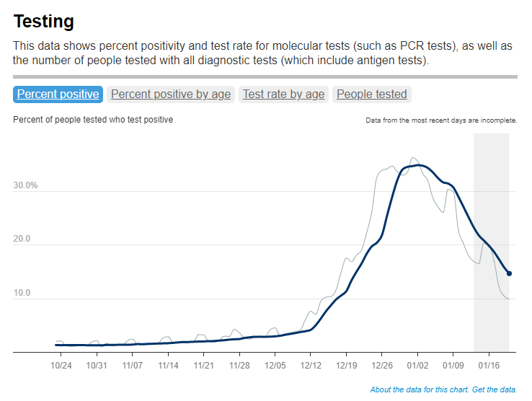Click the 12/26 date tick label
Screen dimensions: 532x401
click(382, 365)
